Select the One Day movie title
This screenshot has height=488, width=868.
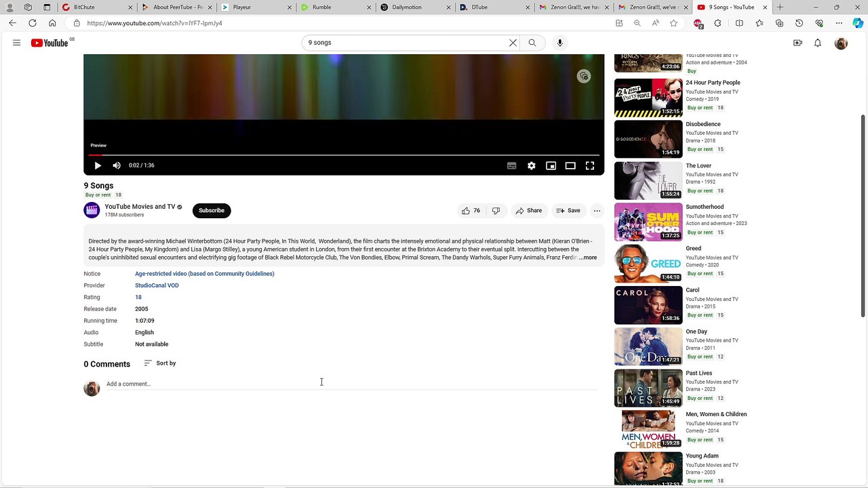coord(696,331)
